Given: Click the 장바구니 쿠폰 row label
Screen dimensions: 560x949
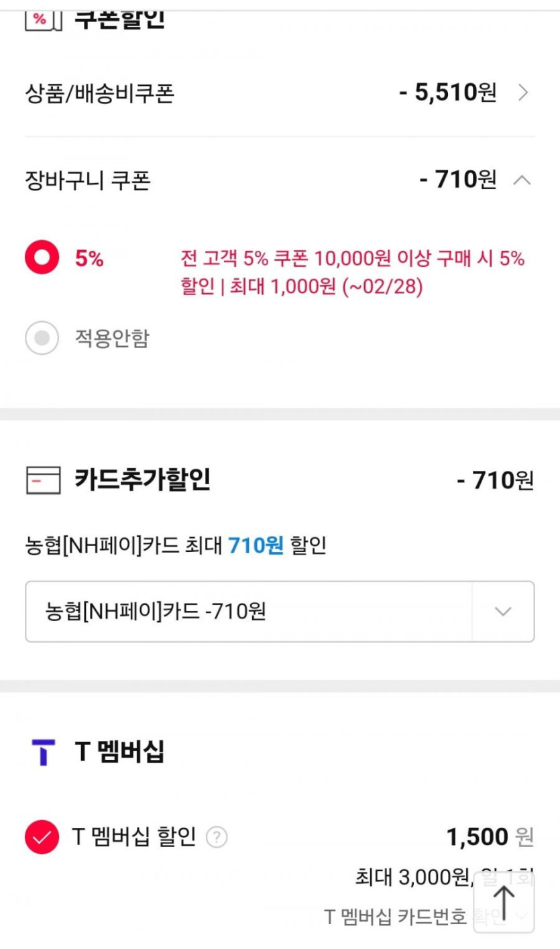Looking at the screenshot, I should [87, 180].
